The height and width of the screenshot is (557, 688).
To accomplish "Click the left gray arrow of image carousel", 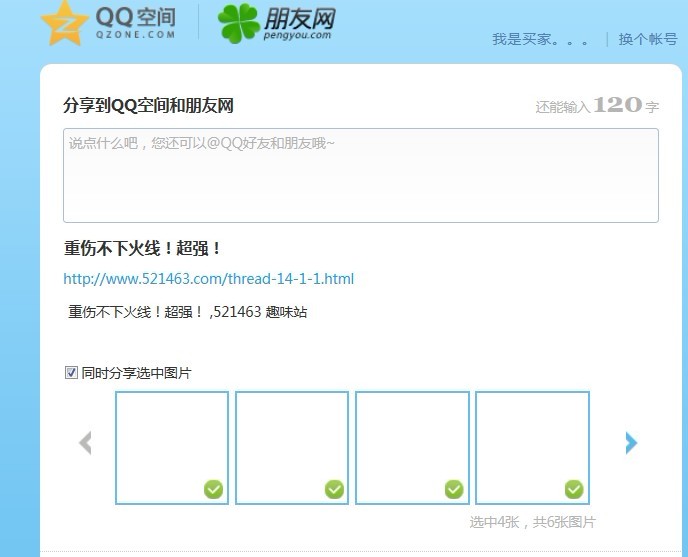I will (85, 442).
